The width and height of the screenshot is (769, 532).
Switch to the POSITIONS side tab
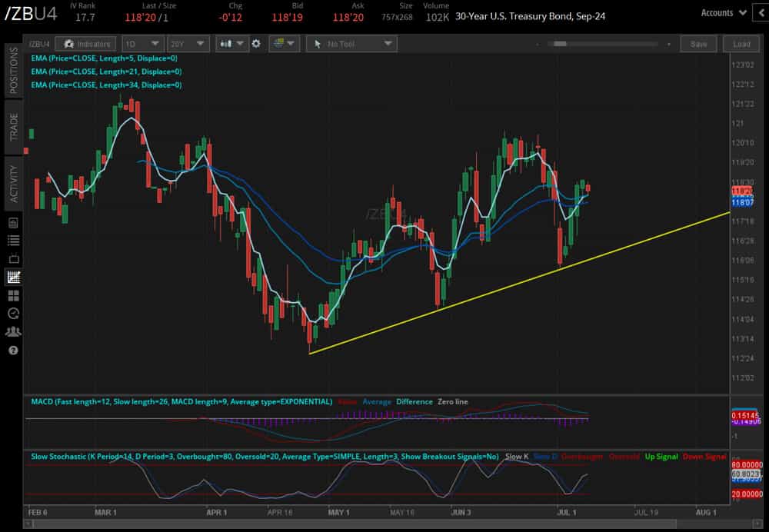13,71
